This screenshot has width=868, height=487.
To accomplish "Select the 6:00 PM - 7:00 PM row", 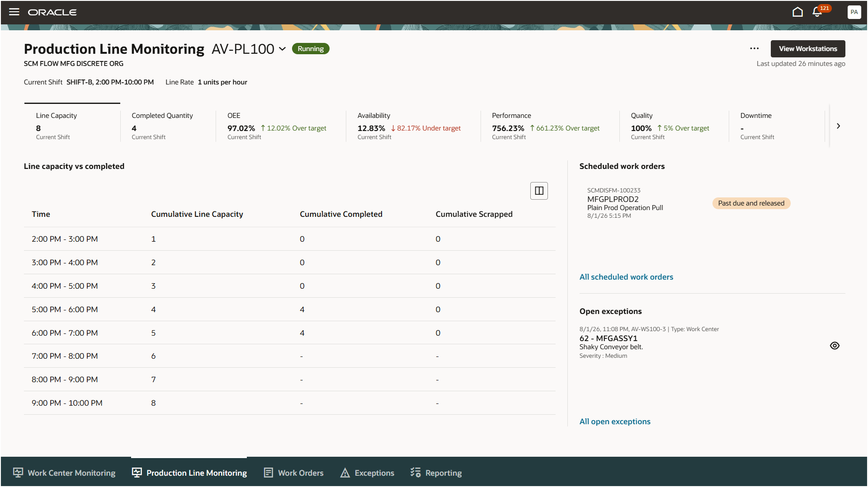I will (x=290, y=333).
